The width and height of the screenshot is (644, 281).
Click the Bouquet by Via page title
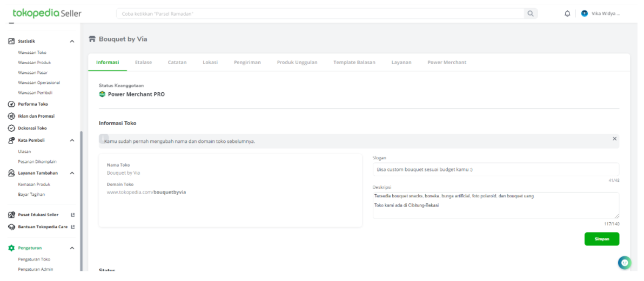123,39
